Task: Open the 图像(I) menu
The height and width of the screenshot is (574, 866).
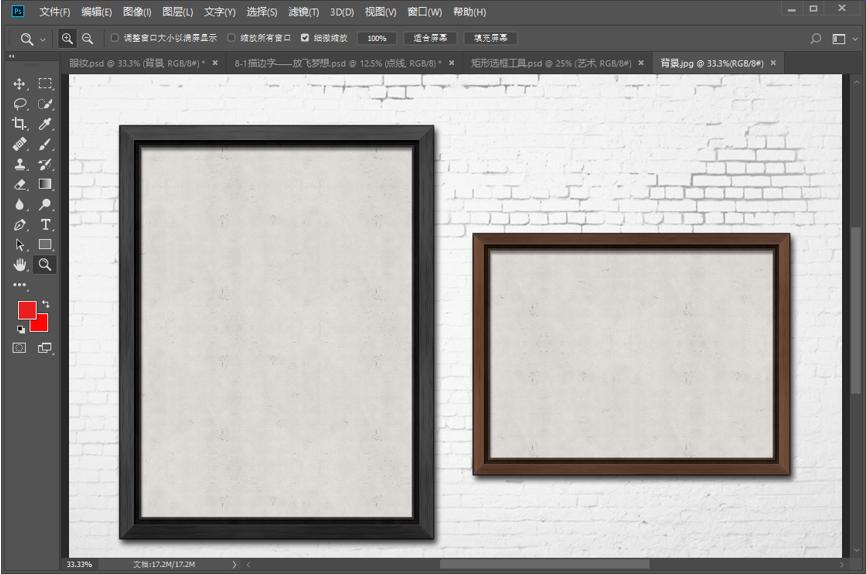Action: tap(137, 12)
